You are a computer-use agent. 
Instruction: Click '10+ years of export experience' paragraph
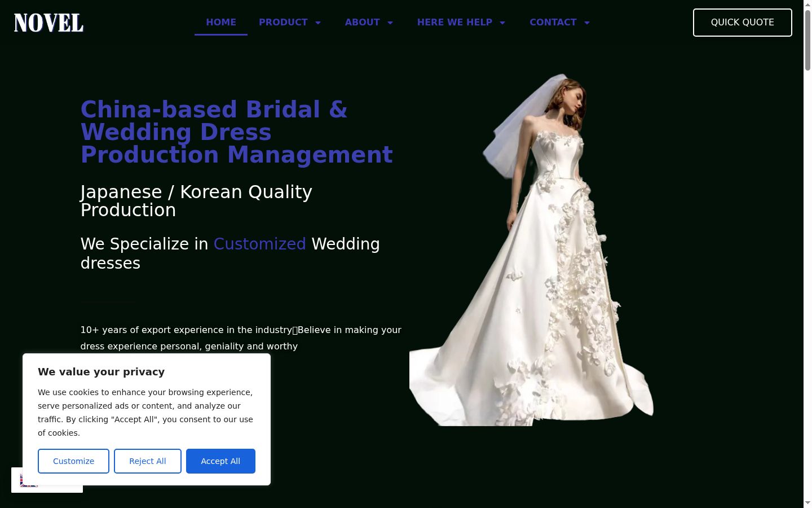tap(241, 338)
